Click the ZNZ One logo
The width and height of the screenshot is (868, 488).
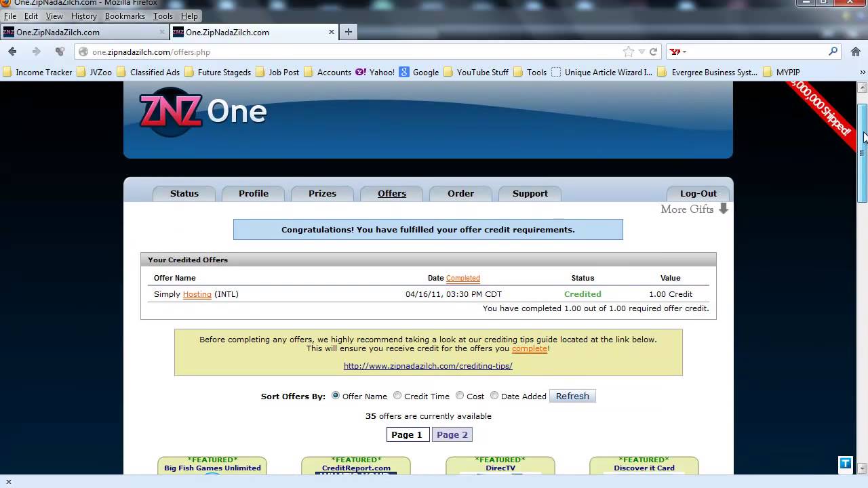pos(203,111)
